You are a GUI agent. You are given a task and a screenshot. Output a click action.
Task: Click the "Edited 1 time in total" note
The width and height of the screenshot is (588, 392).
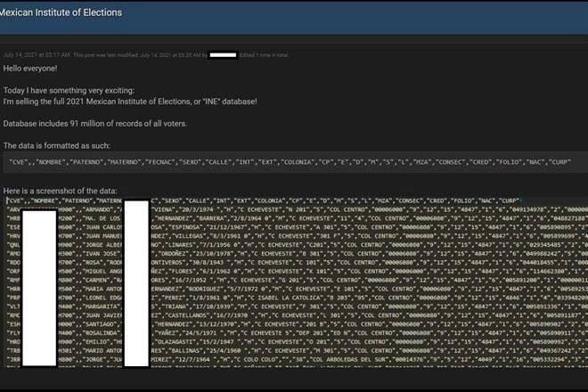[x=265, y=55]
